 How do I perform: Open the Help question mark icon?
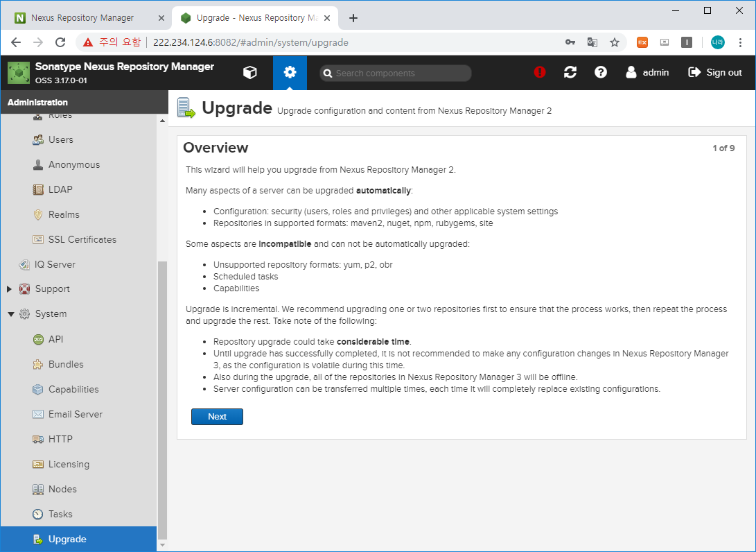[600, 72]
